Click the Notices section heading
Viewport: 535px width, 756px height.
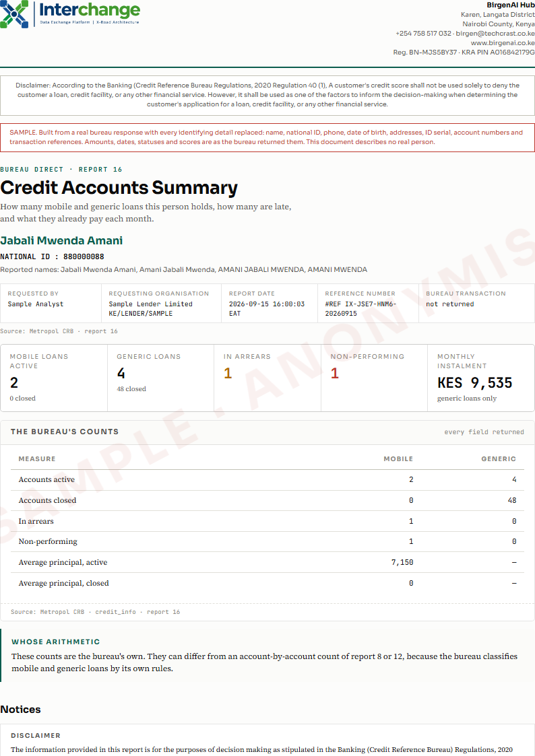(x=21, y=710)
